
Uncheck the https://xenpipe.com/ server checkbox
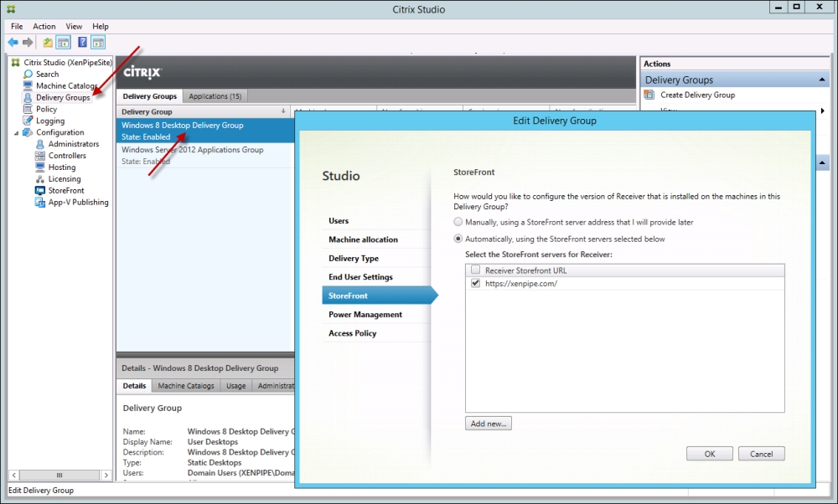coord(476,283)
